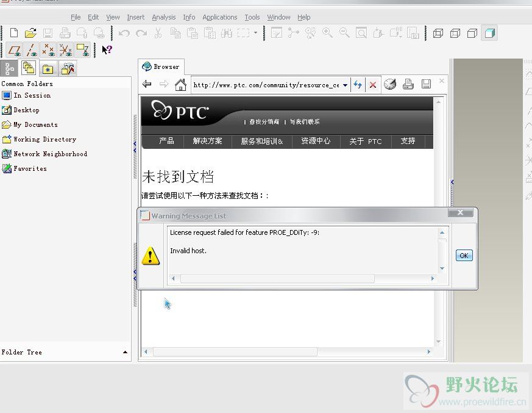Switch to Connections navigator tab
532x413 pixels.
point(68,69)
